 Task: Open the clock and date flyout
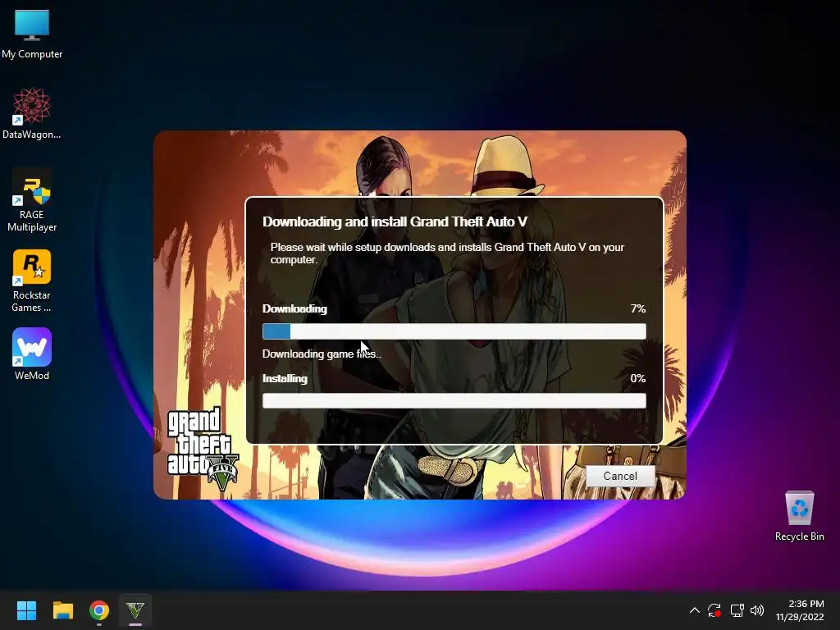click(800, 610)
